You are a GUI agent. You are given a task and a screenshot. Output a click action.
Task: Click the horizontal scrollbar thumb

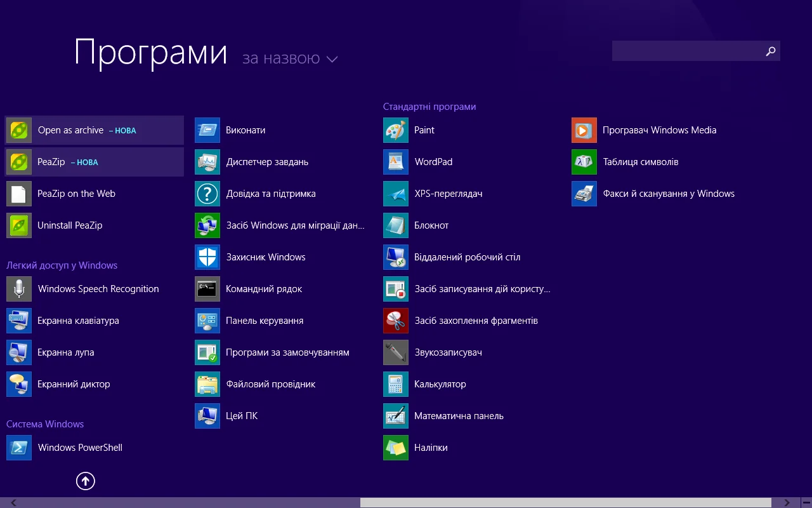(x=565, y=502)
